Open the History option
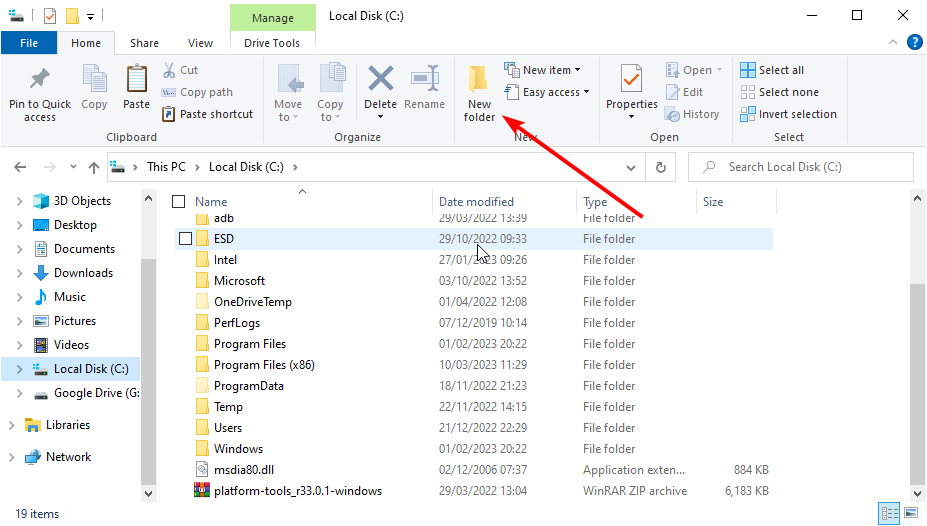Viewport: 927px width, 526px height. (692, 114)
